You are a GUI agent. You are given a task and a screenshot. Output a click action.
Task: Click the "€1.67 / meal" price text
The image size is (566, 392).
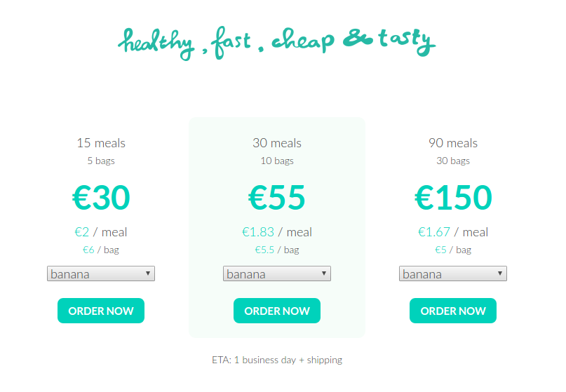(x=453, y=232)
